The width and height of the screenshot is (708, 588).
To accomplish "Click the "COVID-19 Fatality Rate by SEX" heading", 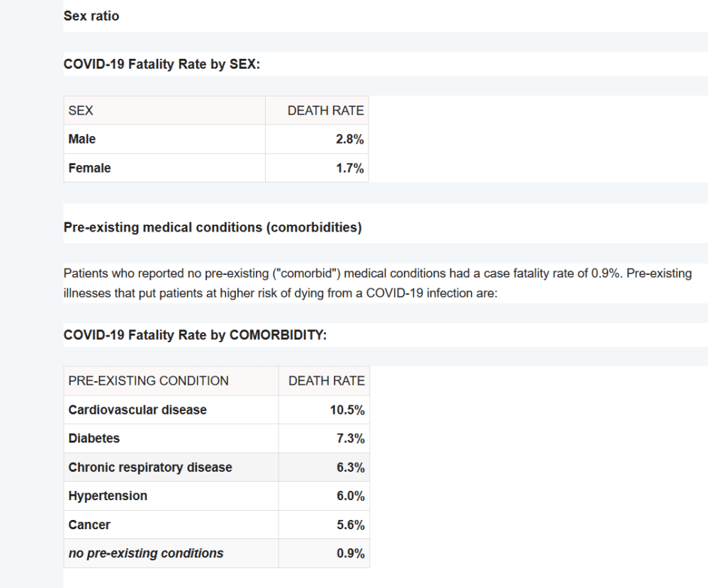I will (162, 64).
